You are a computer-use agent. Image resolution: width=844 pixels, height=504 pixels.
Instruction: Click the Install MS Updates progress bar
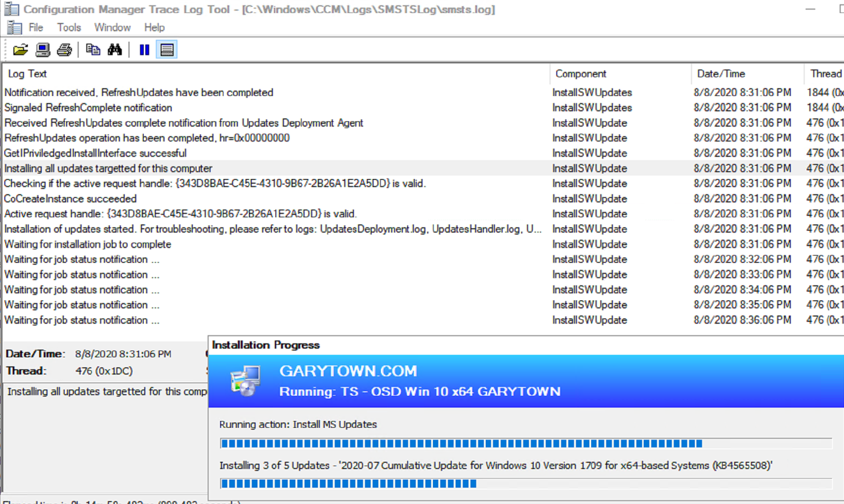coord(526,444)
